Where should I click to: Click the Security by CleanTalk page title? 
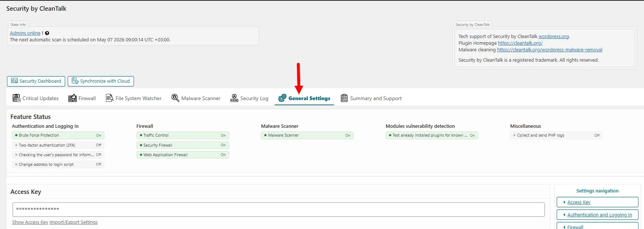pyautogui.click(x=36, y=8)
